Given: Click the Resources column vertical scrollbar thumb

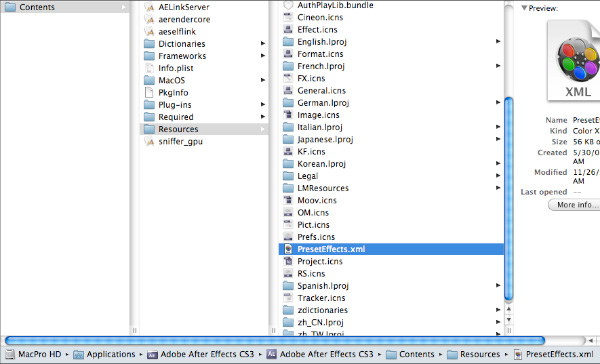Looking at the screenshot, I should pyautogui.click(x=509, y=199).
